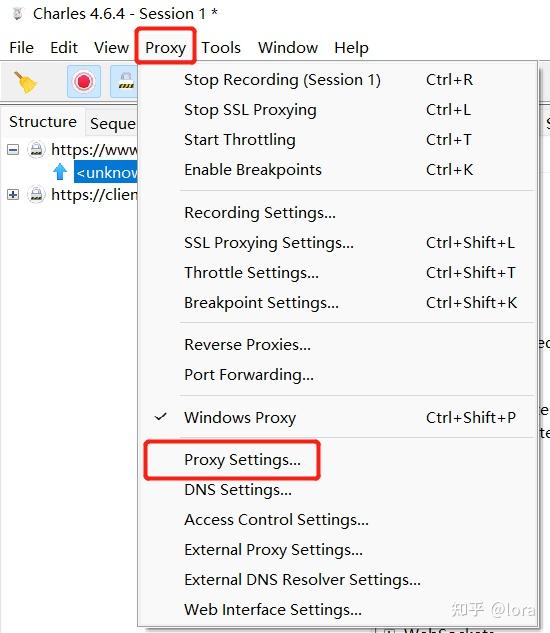Open the Tools menu
Screen dimensions: 550x633
click(221, 47)
